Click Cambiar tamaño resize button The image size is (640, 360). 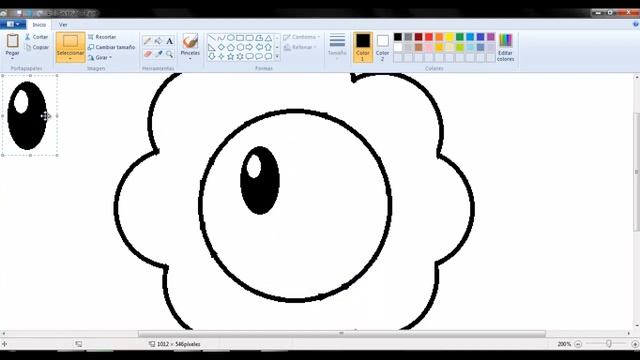click(x=111, y=47)
